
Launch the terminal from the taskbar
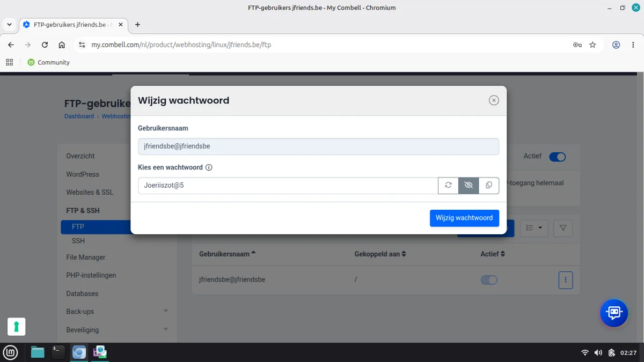58,352
